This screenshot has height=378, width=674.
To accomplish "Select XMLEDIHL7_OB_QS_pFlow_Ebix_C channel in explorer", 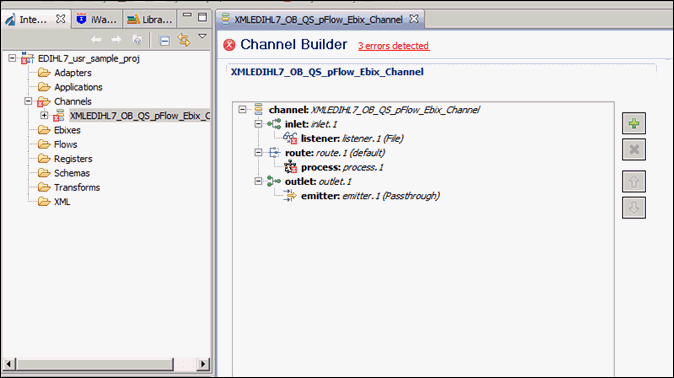I will 140,116.
